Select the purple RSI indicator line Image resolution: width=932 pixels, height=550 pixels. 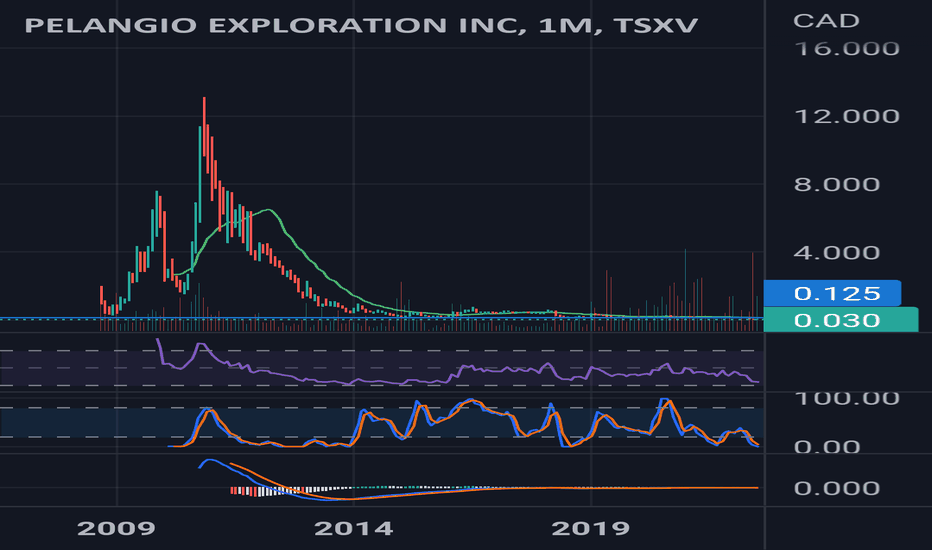pos(458,372)
